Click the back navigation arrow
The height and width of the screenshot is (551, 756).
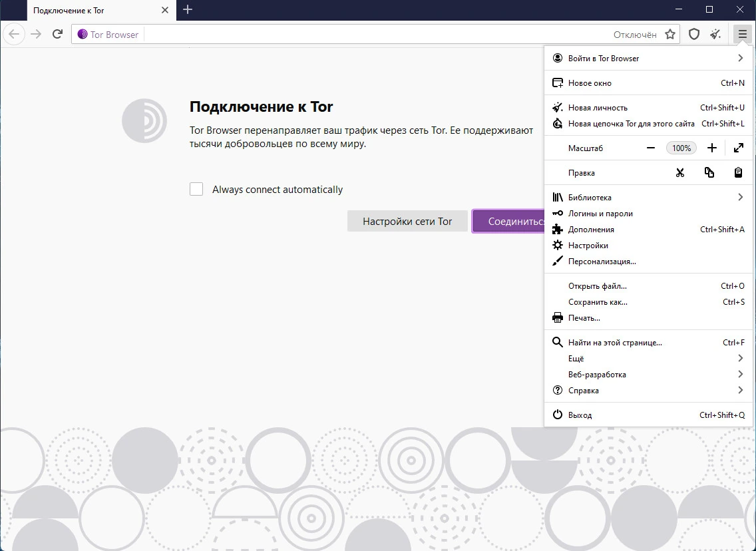click(x=14, y=34)
